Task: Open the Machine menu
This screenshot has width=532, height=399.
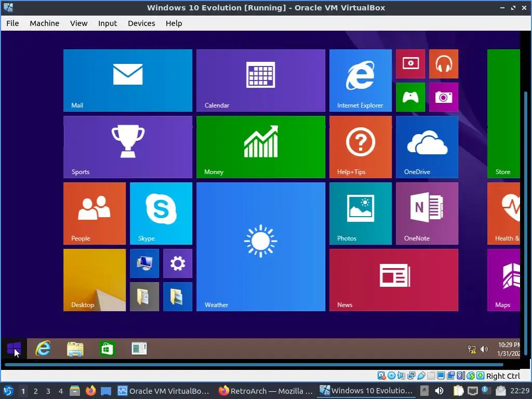Action: 45,23
